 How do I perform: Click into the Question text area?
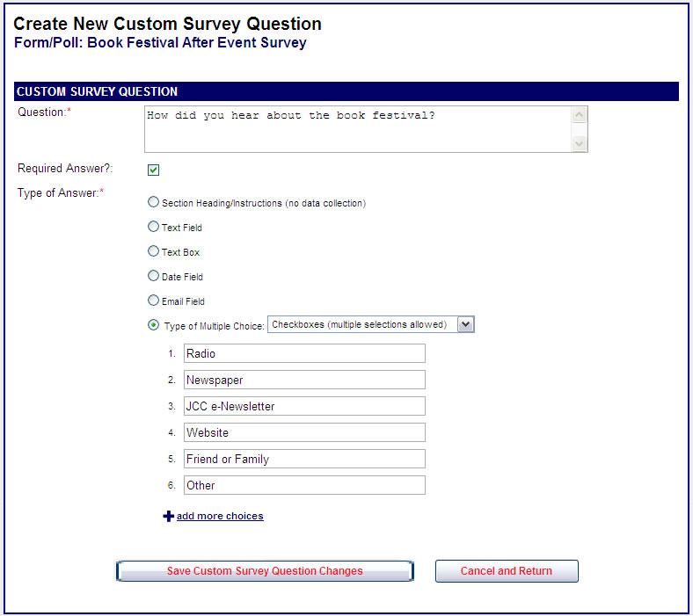[357, 129]
